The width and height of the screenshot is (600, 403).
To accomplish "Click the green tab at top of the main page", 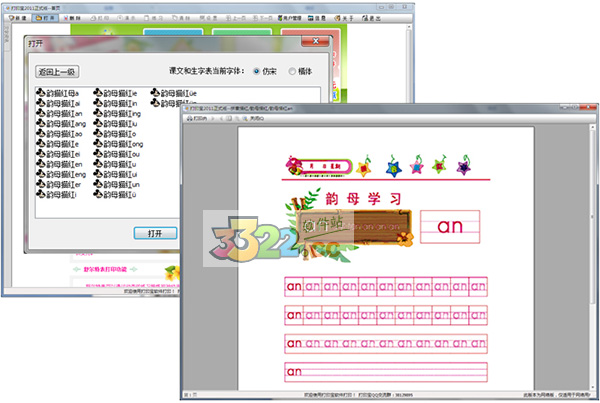I will [x=242, y=32].
